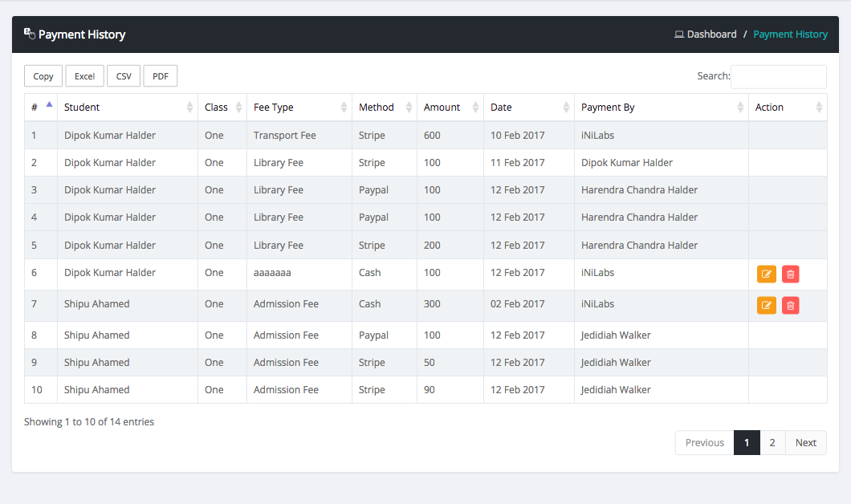Screen dimensions: 851x504
Task: Edit Shipu Ahamed's Admission Fee cash payment
Action: (766, 306)
